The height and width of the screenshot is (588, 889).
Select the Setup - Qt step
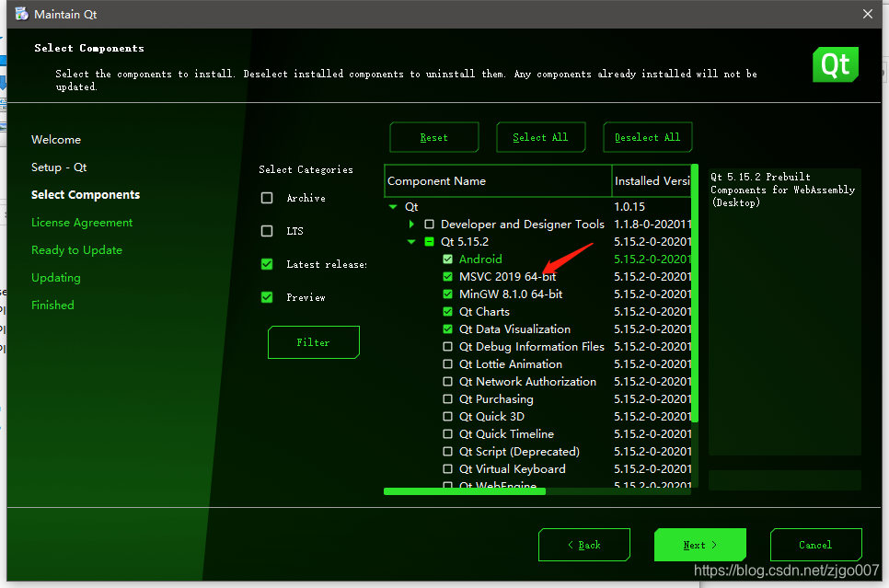59,167
